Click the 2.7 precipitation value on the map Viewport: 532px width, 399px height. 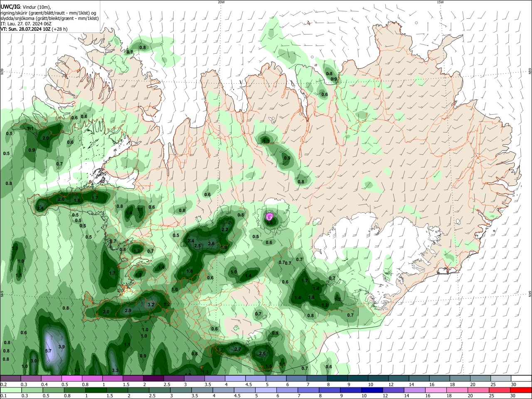[238, 350]
